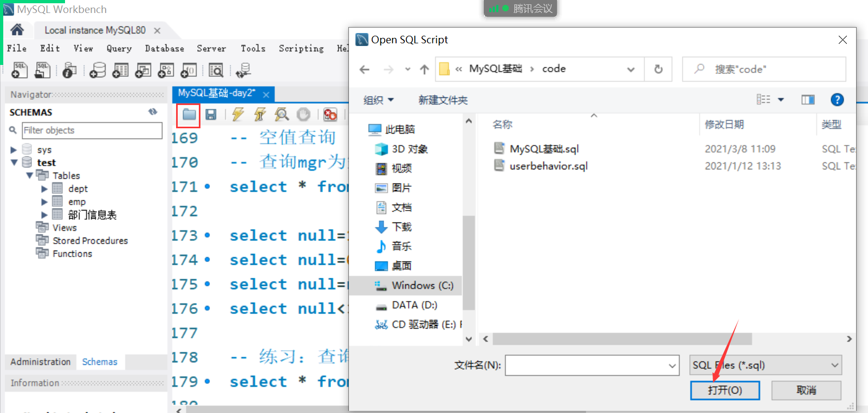
Task: Open the Edit menu
Action: pyautogui.click(x=50, y=48)
